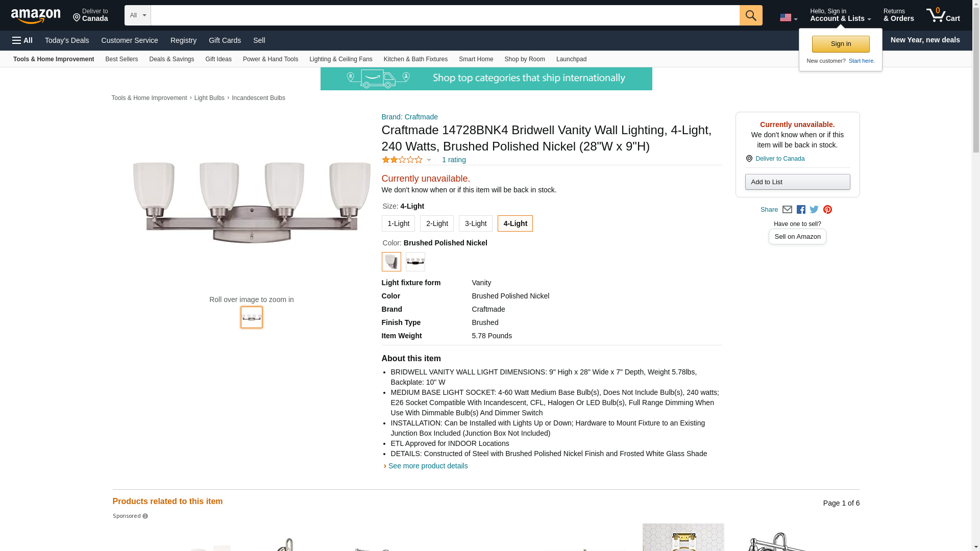
Task: Click the product image thumbnail
Action: click(x=251, y=317)
